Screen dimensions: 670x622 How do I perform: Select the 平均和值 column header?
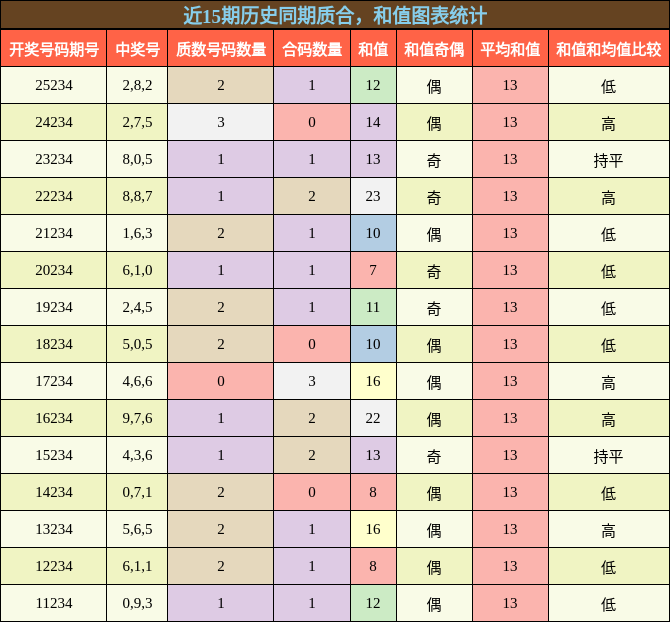510,48
